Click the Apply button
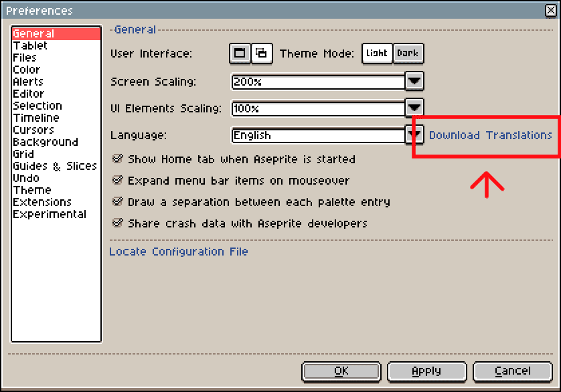This screenshot has width=561, height=392. click(427, 372)
